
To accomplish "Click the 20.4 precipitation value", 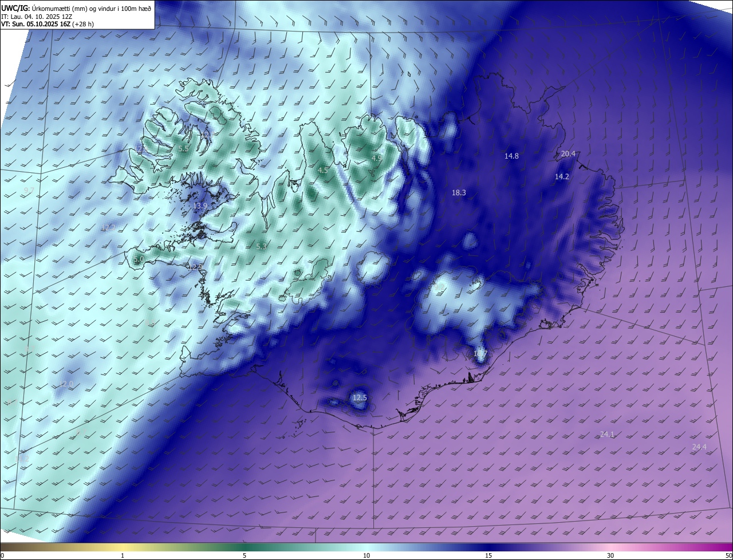I will pos(568,154).
